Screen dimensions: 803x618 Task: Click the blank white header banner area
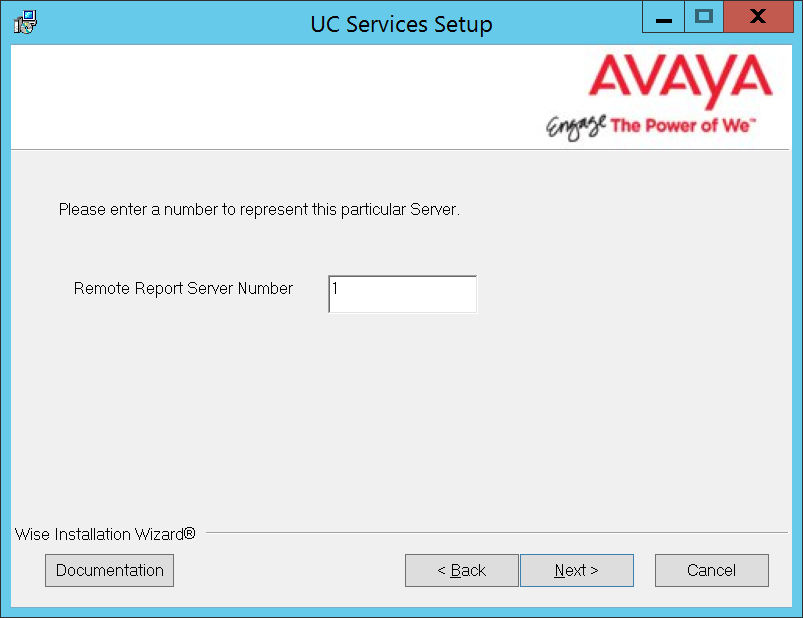point(277,97)
